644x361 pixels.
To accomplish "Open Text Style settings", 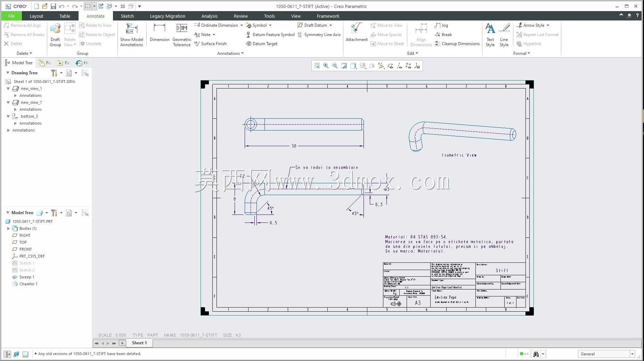I will click(490, 35).
